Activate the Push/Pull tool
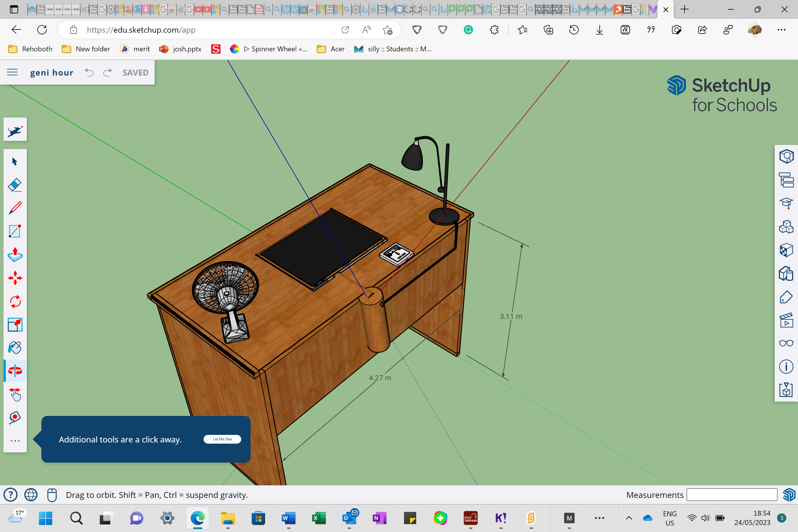 tap(15, 254)
